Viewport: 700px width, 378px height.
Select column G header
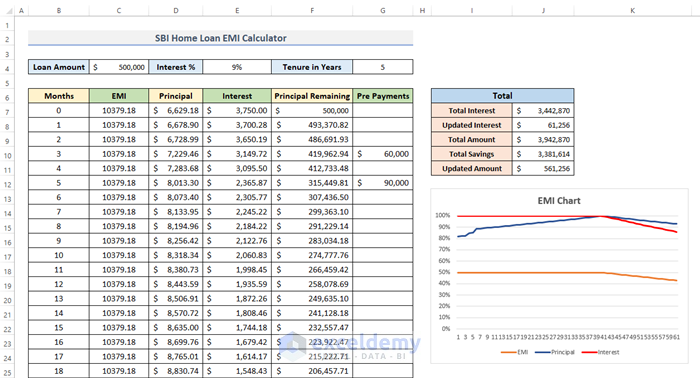(383, 10)
